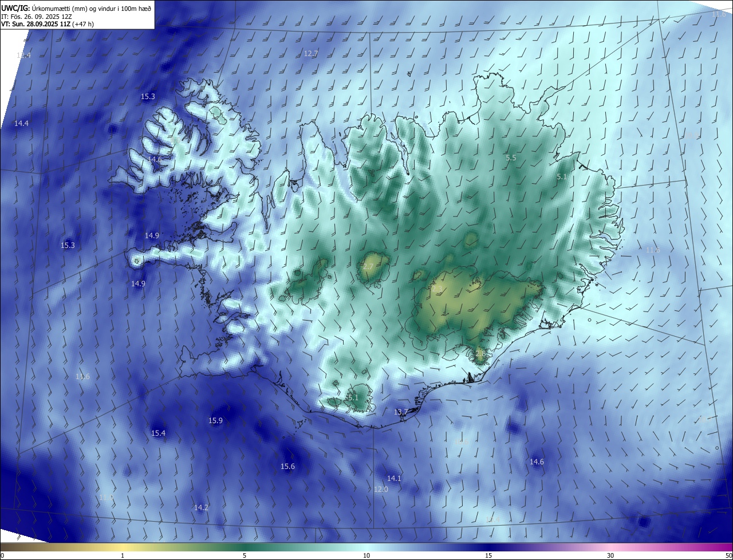Click the 12.7 value label on the map
The height and width of the screenshot is (560, 733).
coord(310,53)
